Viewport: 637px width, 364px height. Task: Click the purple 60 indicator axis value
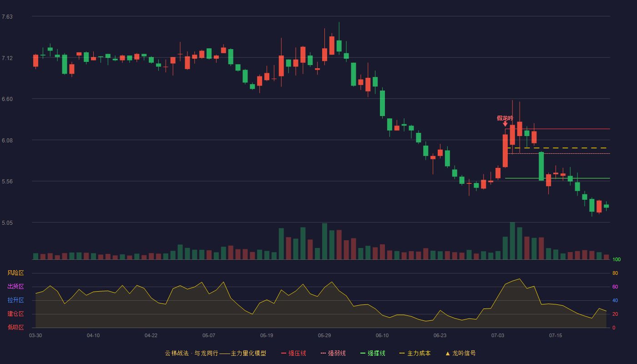(x=615, y=287)
